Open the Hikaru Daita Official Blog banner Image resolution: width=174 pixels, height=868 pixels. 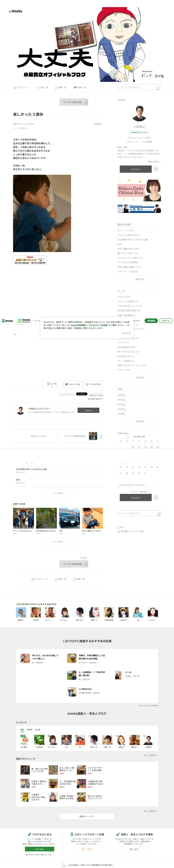pos(139,191)
